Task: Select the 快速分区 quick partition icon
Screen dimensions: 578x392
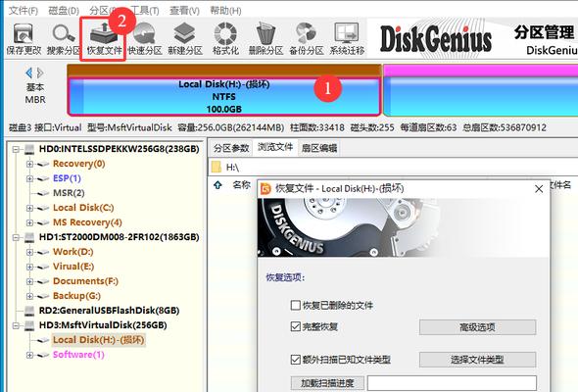Action: coord(145,39)
